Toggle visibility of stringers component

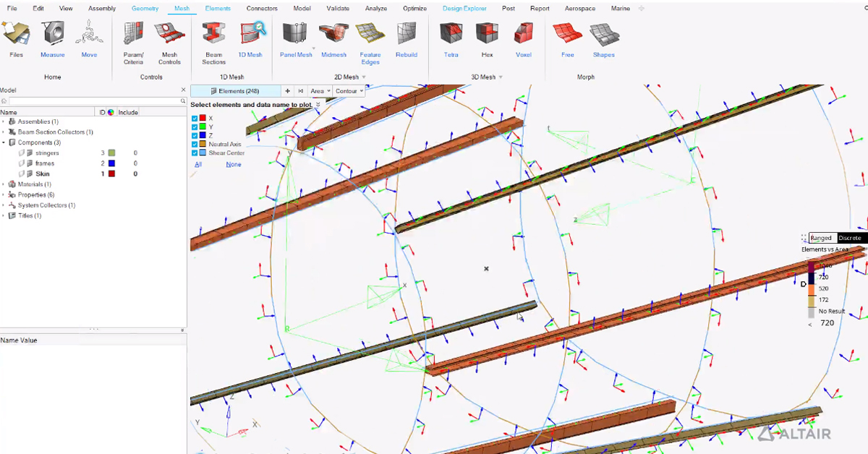coord(22,153)
